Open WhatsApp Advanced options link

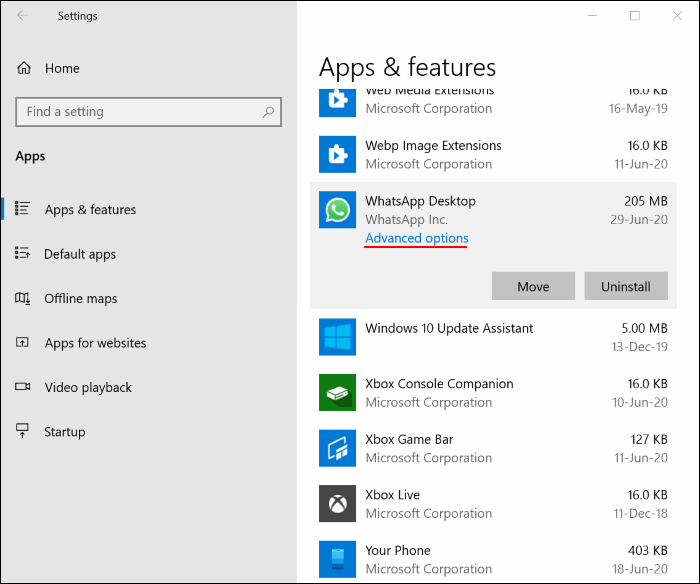point(417,238)
